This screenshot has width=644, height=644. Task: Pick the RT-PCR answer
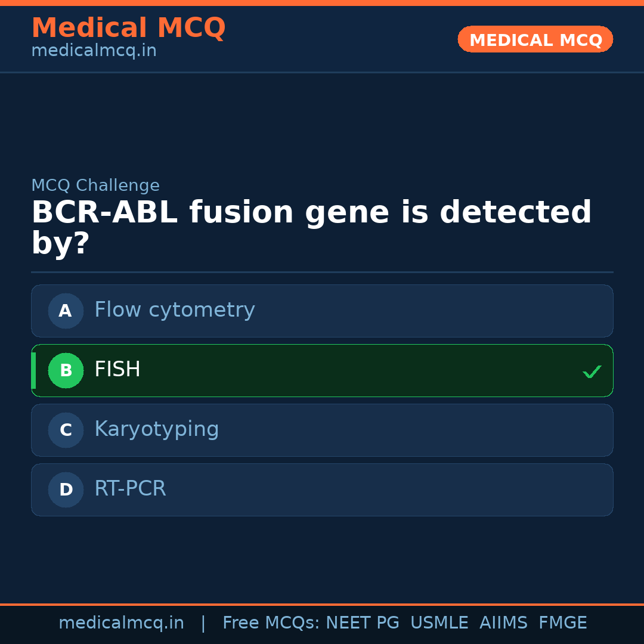130,489
